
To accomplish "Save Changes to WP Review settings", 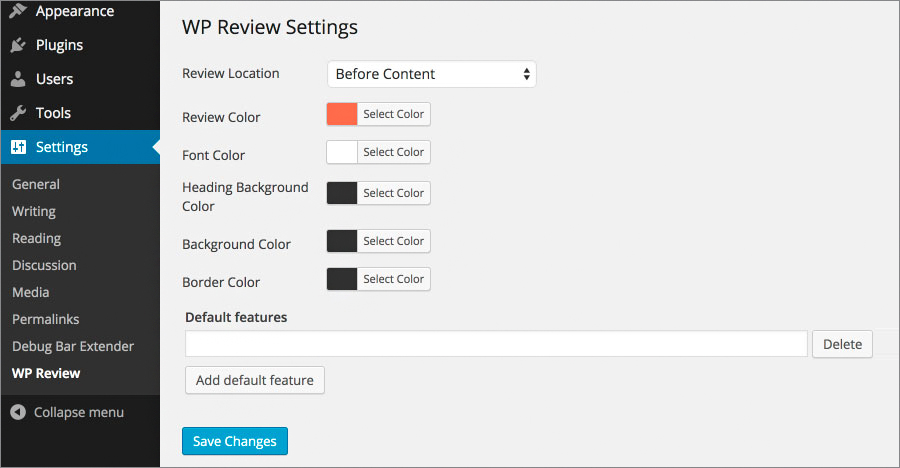I will click(235, 441).
